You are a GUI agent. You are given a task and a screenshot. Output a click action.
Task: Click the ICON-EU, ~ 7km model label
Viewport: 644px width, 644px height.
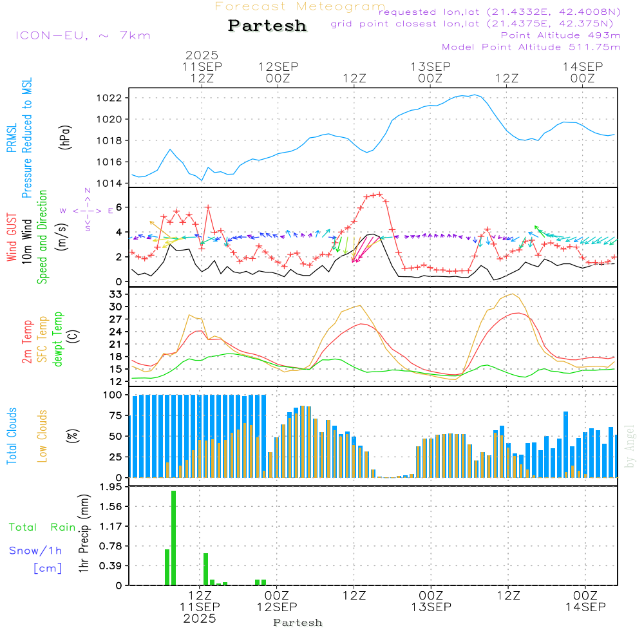[x=82, y=35]
